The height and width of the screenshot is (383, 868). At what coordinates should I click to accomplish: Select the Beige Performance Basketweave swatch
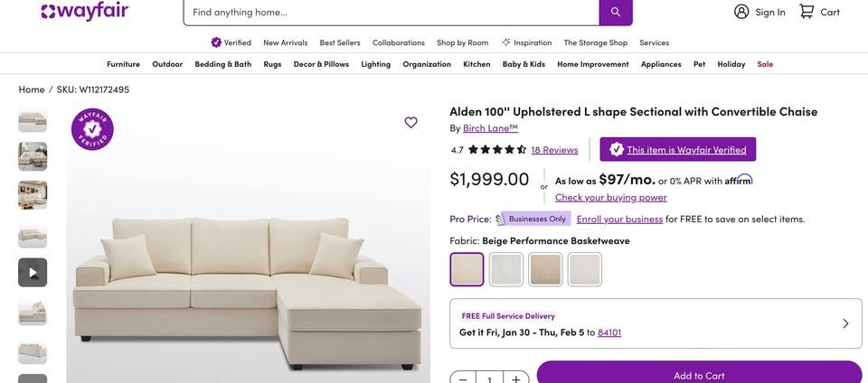(467, 269)
